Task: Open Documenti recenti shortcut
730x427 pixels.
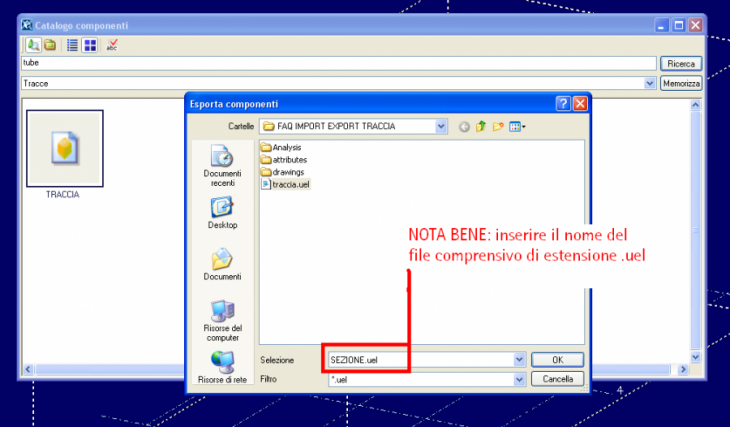Action: click(222, 166)
